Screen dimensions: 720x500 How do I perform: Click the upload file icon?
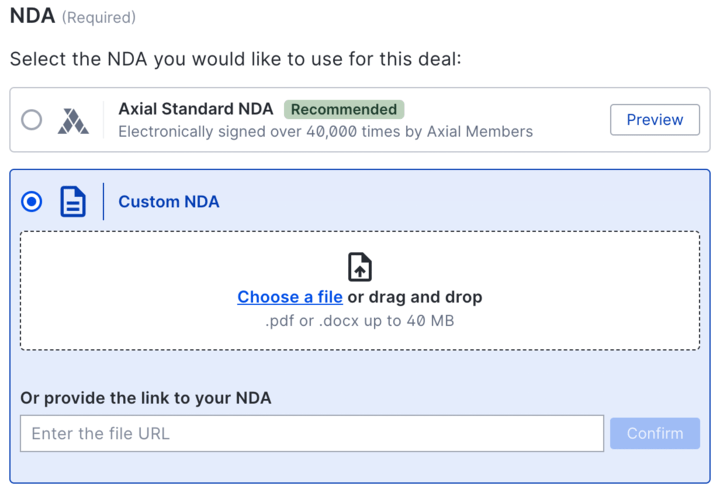[360, 267]
